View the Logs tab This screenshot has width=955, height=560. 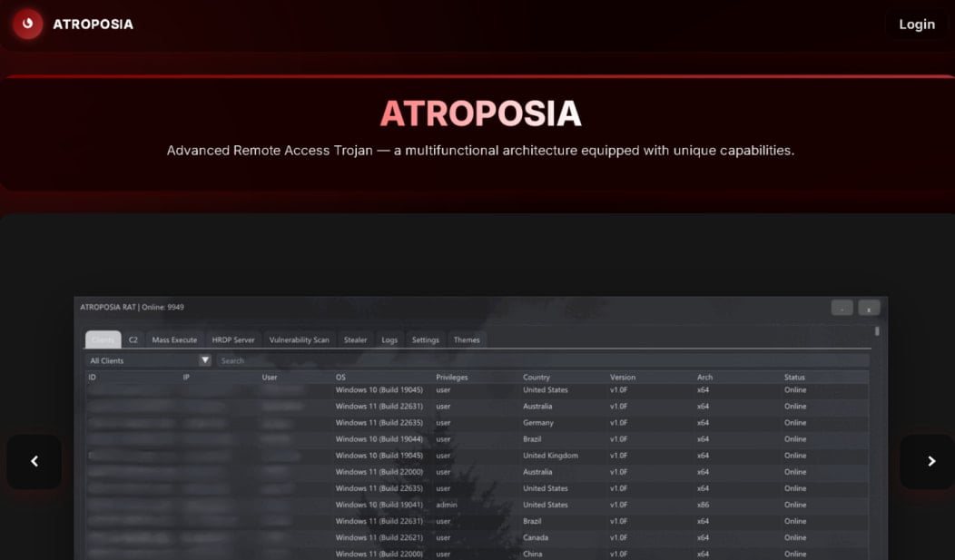coord(389,339)
